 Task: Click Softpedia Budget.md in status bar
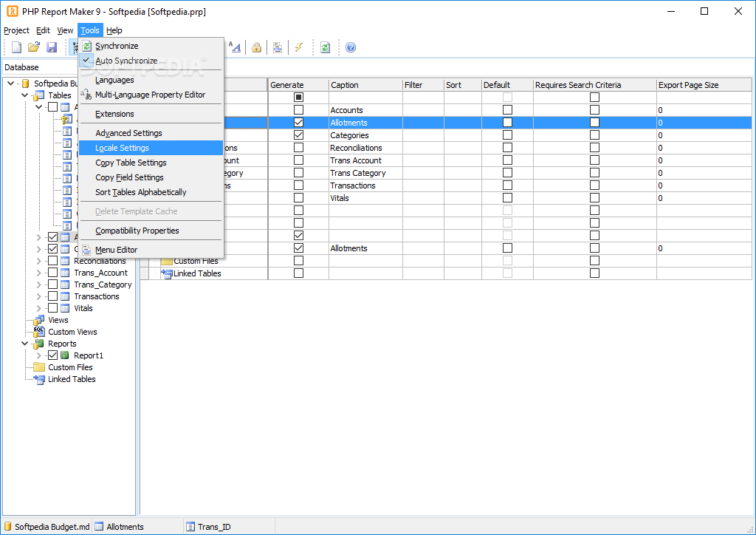47,527
